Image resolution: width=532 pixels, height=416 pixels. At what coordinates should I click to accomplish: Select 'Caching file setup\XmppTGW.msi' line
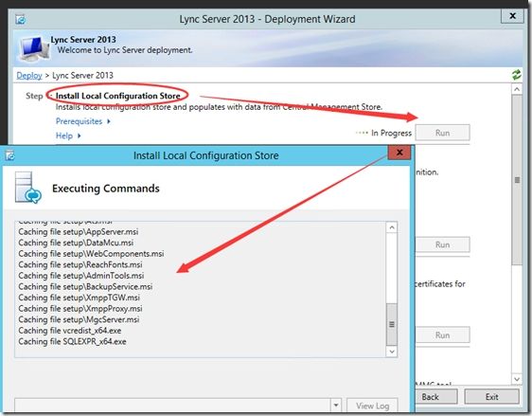(x=80, y=298)
